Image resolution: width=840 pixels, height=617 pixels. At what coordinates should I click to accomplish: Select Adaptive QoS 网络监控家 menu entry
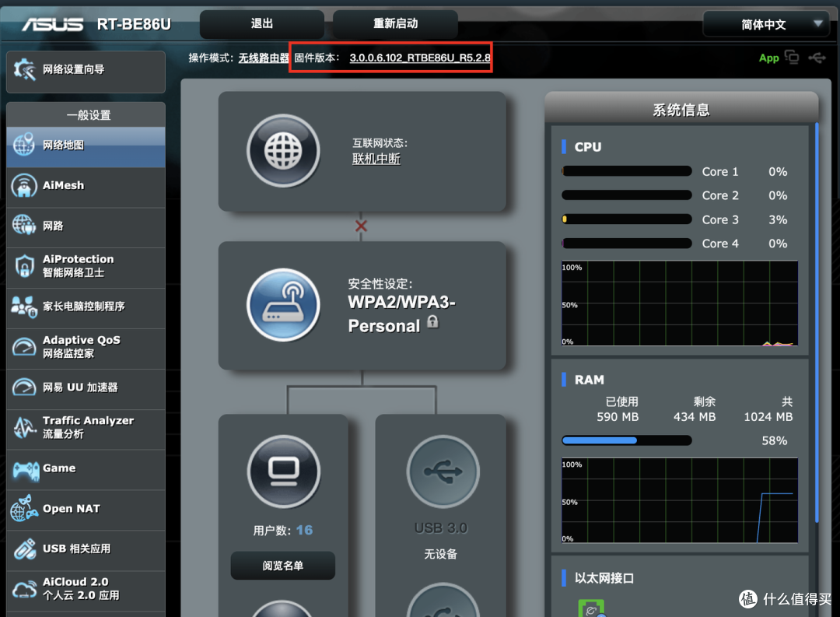(86, 348)
